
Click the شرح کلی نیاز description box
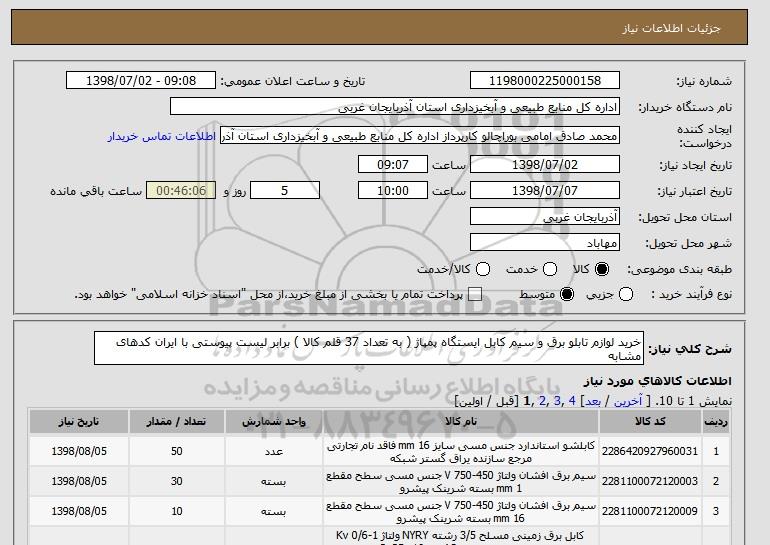pyautogui.click(x=369, y=348)
